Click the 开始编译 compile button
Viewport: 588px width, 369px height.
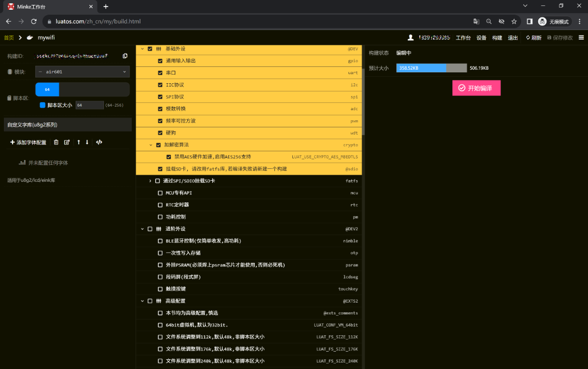pyautogui.click(x=476, y=88)
